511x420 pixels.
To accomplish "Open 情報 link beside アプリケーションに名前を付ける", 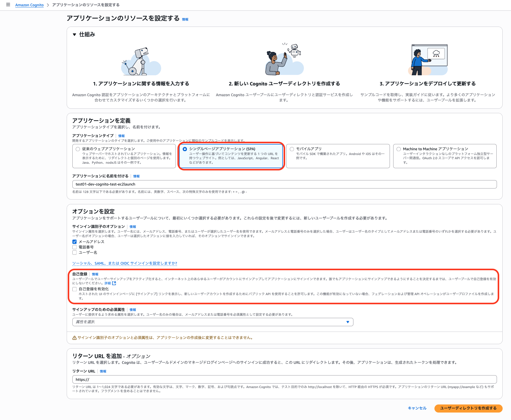I will pos(136,176).
